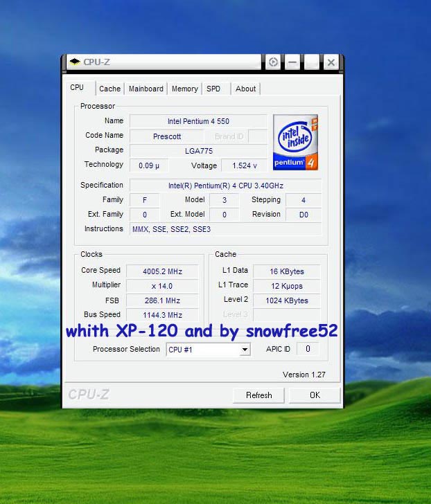Switch to the Cache tab

coord(109,89)
